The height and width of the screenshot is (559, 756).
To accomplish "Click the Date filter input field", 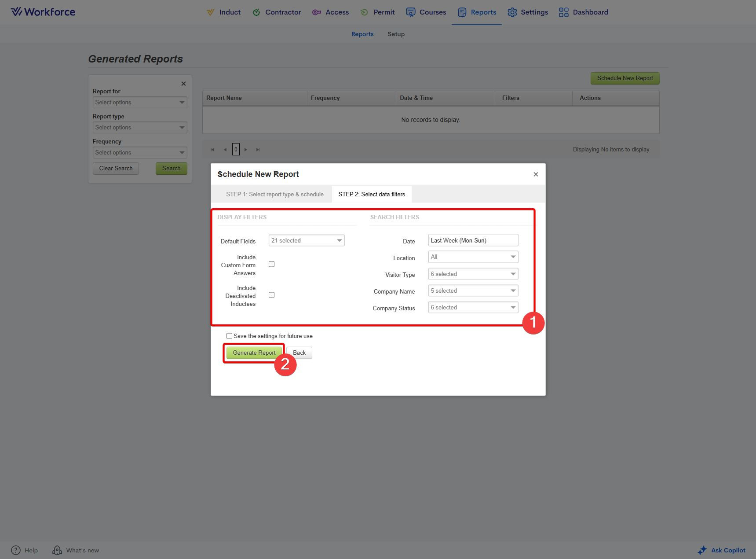I will click(x=473, y=240).
